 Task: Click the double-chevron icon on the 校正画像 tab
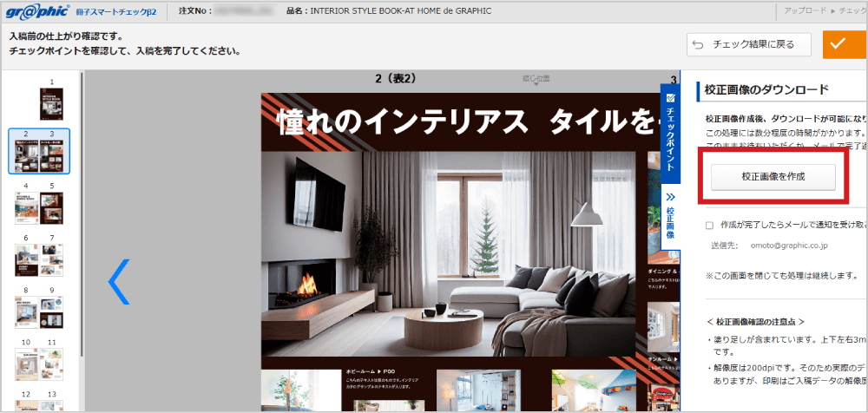(670, 198)
